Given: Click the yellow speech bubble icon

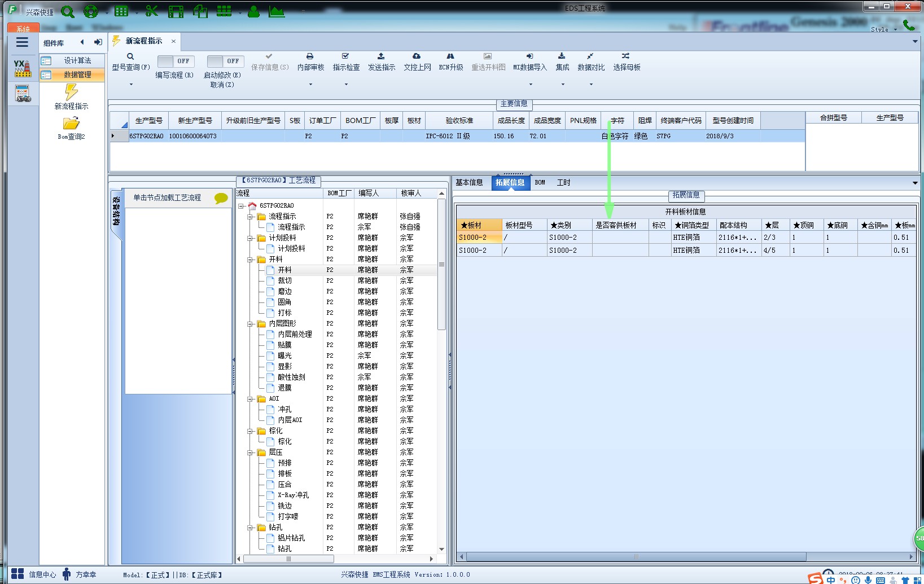Looking at the screenshot, I should [221, 198].
